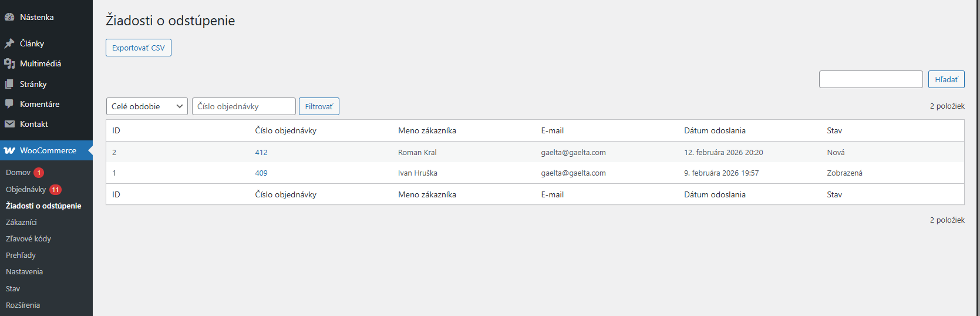Open request ID 2 link
This screenshot has width=980, height=316.
[x=114, y=152]
